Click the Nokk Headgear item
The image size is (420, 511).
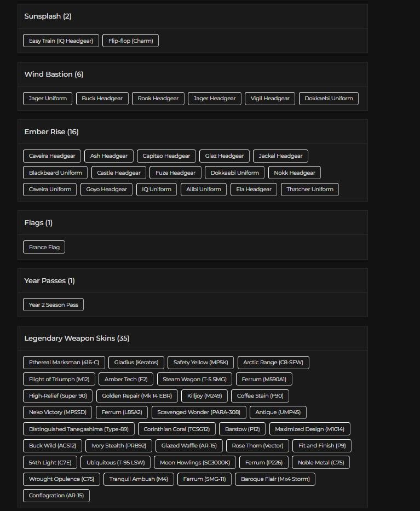click(x=294, y=173)
